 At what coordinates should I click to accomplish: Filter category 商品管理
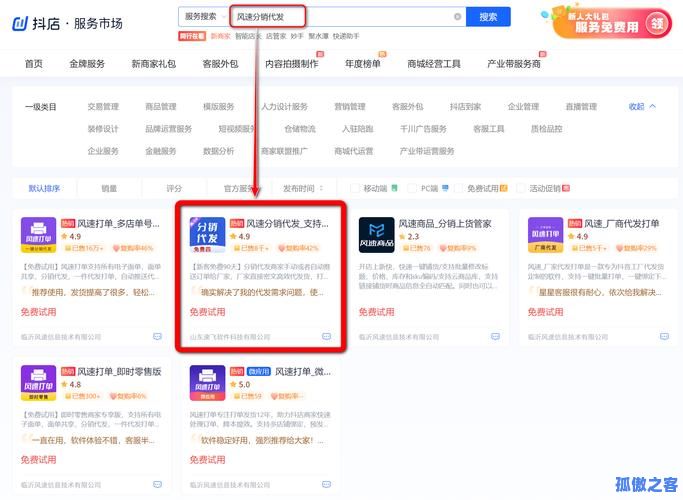coord(161,106)
